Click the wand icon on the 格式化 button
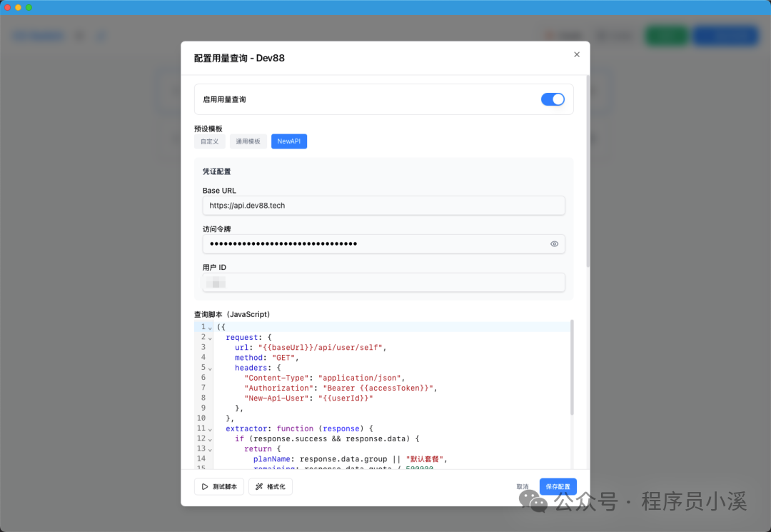Screen dimensions: 771x532 click(x=261, y=486)
